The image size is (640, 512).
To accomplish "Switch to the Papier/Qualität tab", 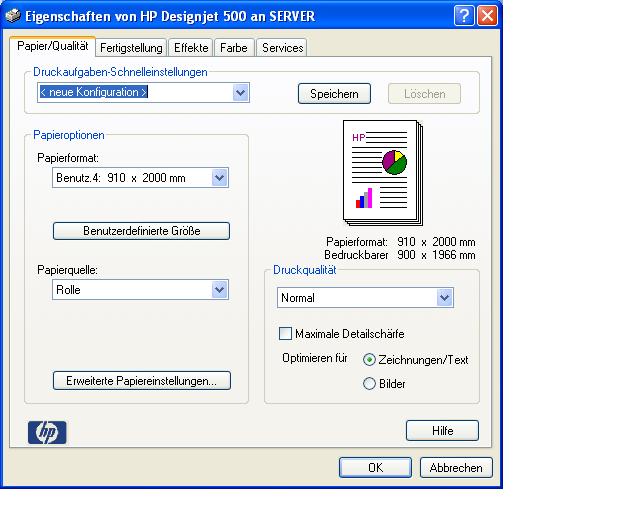I will 53,46.
